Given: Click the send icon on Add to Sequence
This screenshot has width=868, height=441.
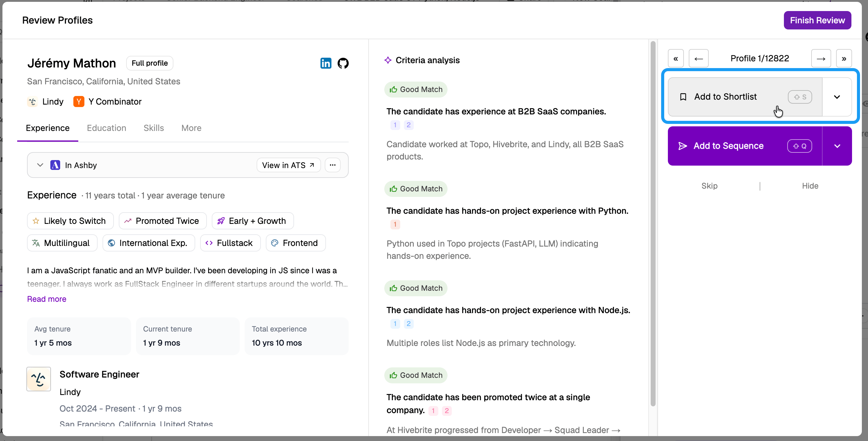Looking at the screenshot, I should click(683, 146).
